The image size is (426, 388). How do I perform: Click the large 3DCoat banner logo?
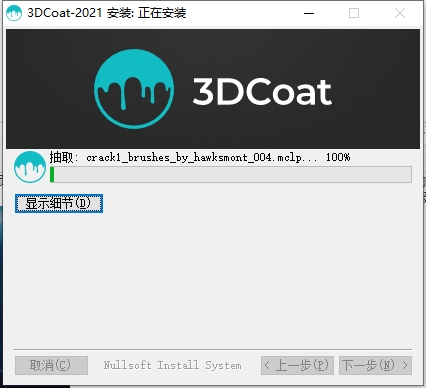tap(134, 89)
